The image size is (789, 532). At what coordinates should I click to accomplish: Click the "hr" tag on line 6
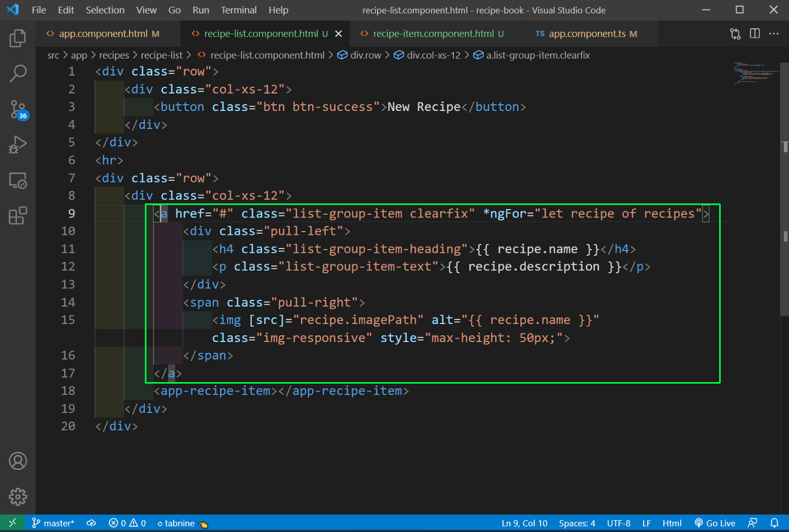point(109,160)
